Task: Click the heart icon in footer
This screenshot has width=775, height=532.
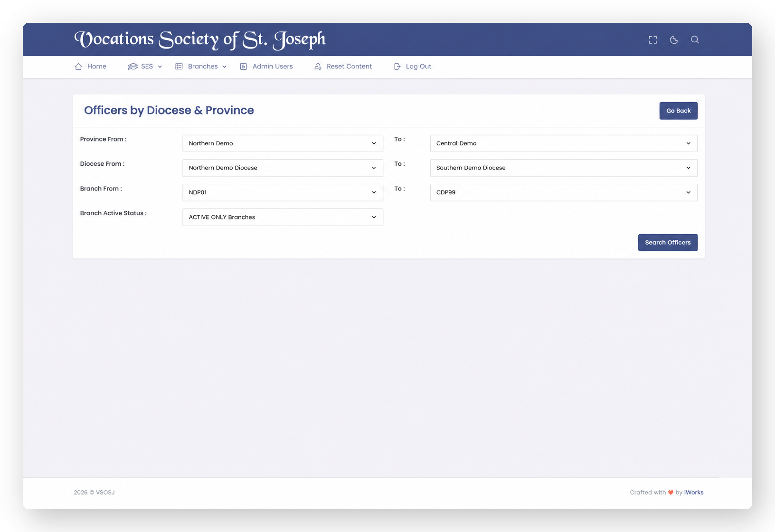Action: pos(671,493)
